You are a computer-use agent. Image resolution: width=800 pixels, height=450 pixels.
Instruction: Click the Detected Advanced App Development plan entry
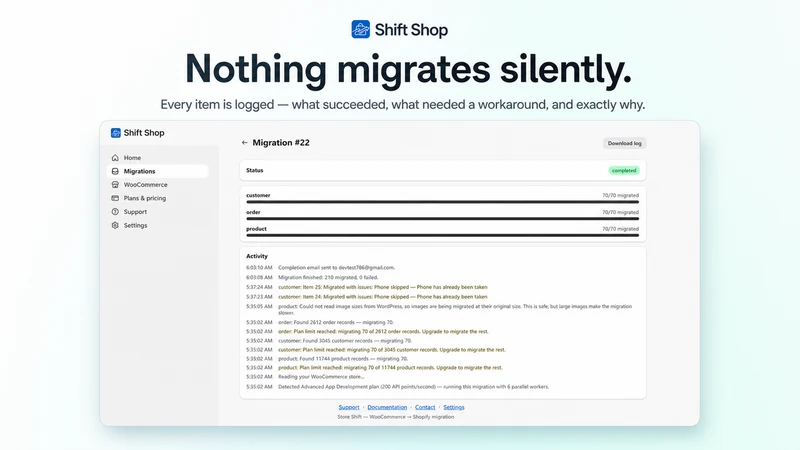(x=414, y=387)
